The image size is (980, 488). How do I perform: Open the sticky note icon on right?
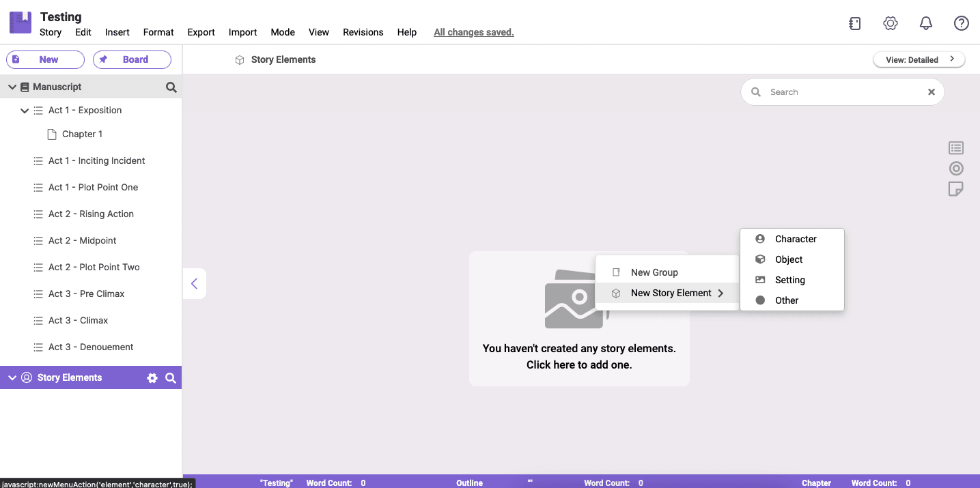click(956, 189)
